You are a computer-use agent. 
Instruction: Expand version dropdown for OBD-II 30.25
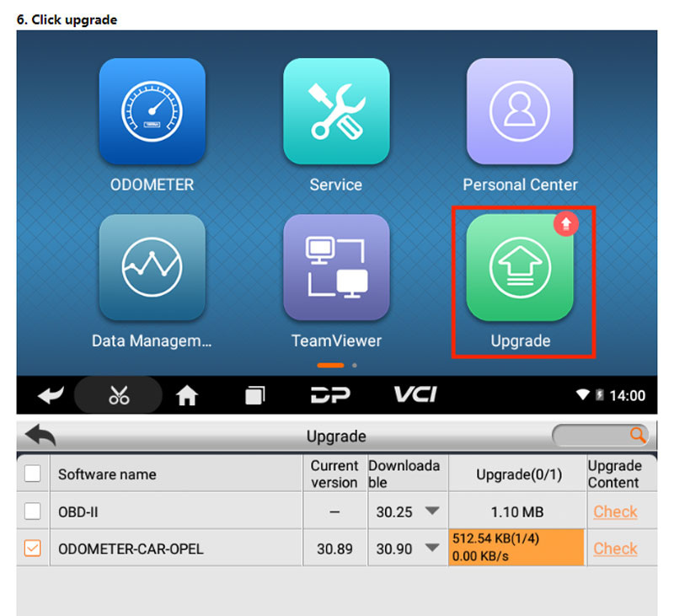[x=432, y=511]
